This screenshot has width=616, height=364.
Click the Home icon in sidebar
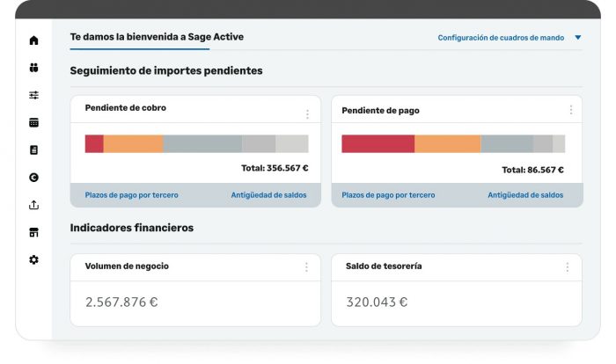pyautogui.click(x=34, y=40)
